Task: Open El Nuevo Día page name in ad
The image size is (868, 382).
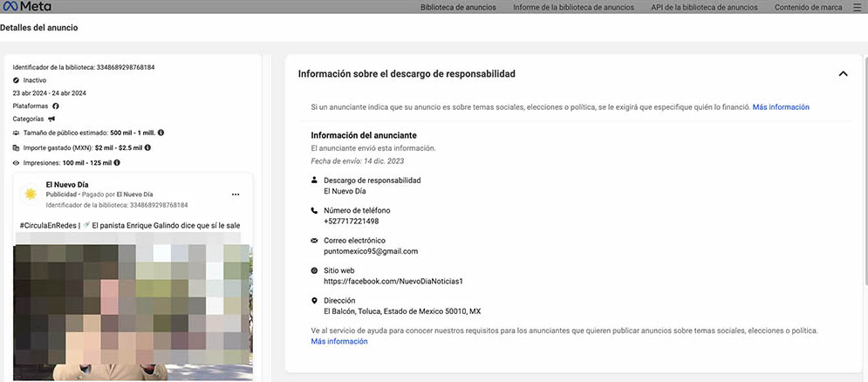Action: (x=67, y=184)
